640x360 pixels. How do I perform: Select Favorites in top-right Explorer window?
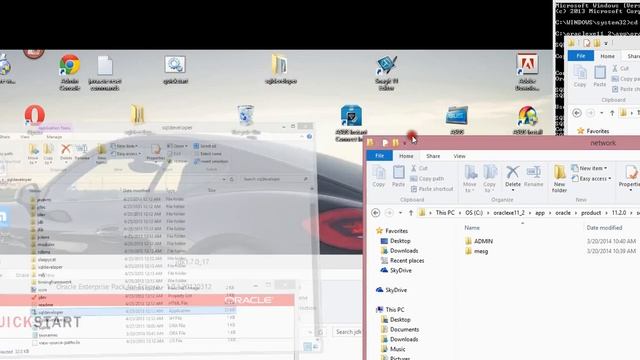[593, 131]
